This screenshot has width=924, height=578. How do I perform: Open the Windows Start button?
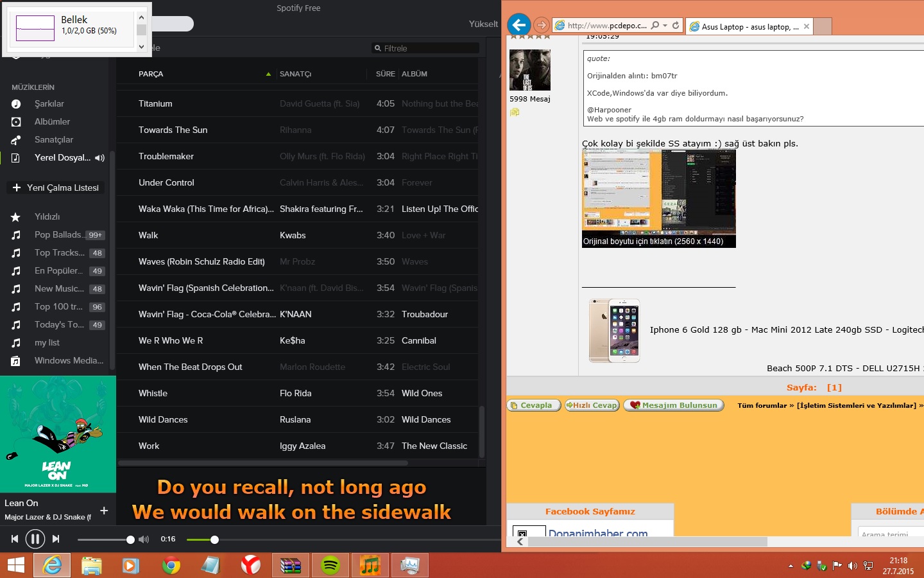[16, 565]
